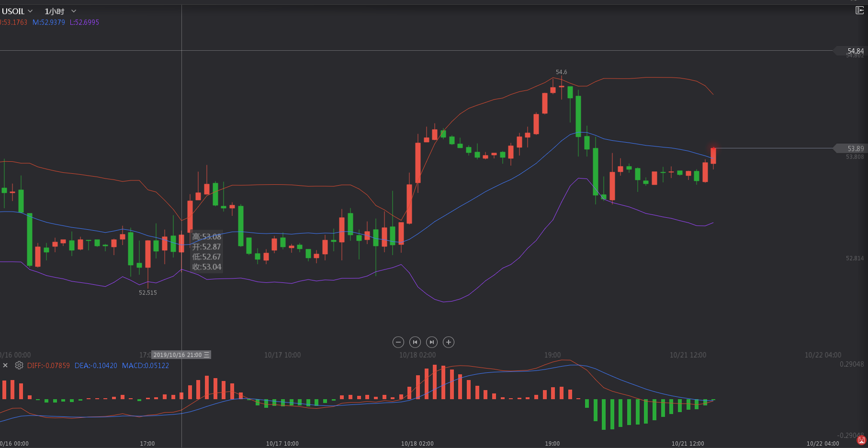The image size is (868, 448).
Task: Click the 54.84 price line label
Action: point(852,51)
